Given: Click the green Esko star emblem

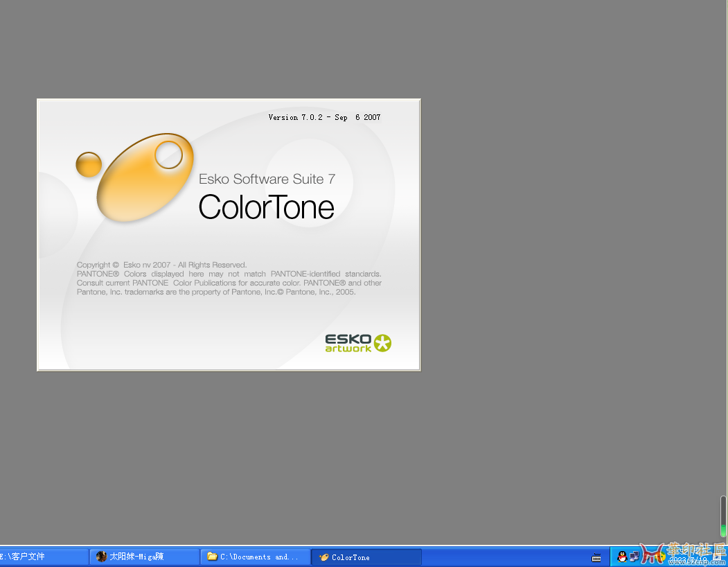Looking at the screenshot, I should [x=382, y=342].
